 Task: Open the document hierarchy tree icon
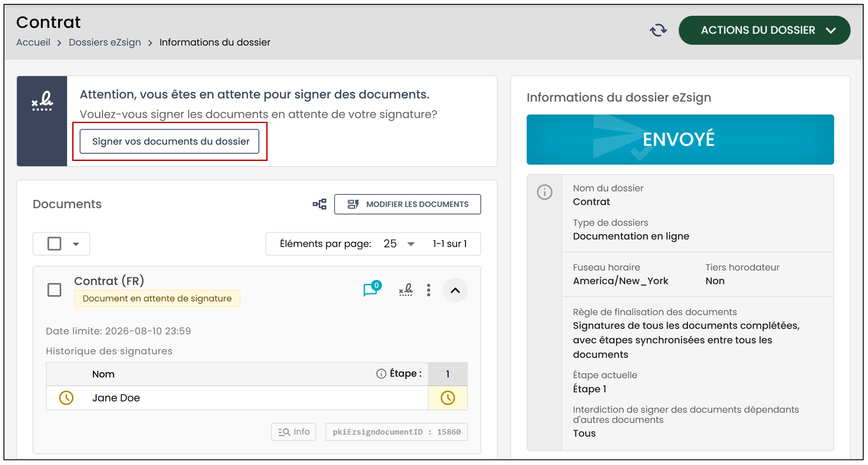point(320,204)
